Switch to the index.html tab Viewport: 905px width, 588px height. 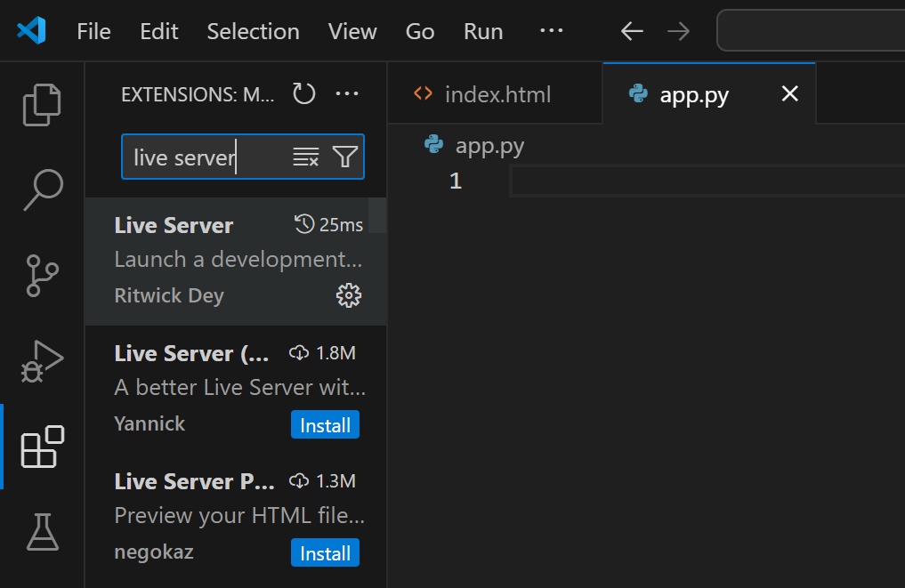pyautogui.click(x=495, y=93)
